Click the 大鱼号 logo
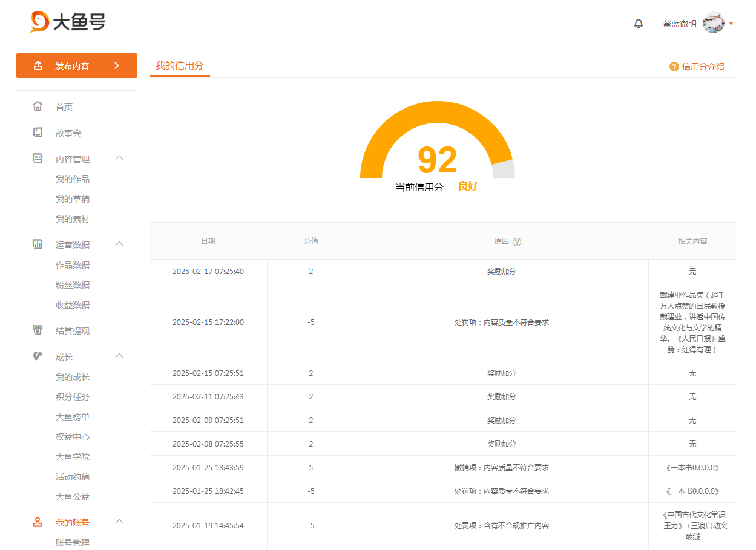Image resolution: width=756 pixels, height=550 pixels. tap(68, 22)
